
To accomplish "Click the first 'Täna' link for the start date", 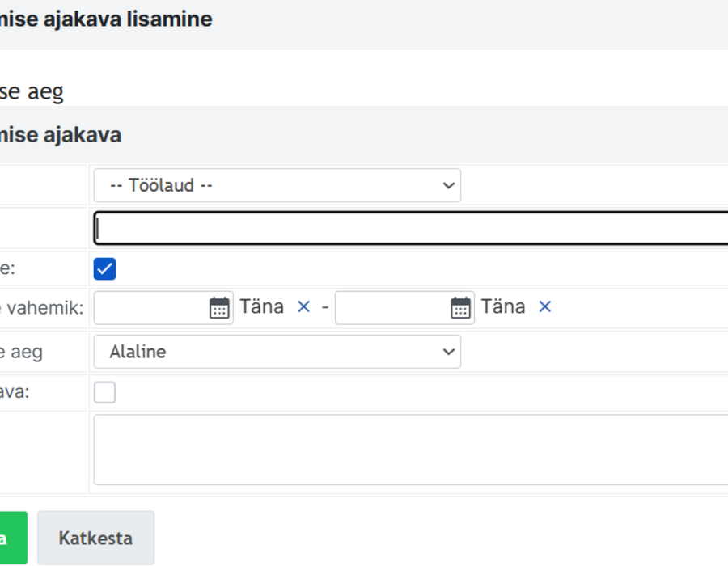I will click(x=261, y=306).
